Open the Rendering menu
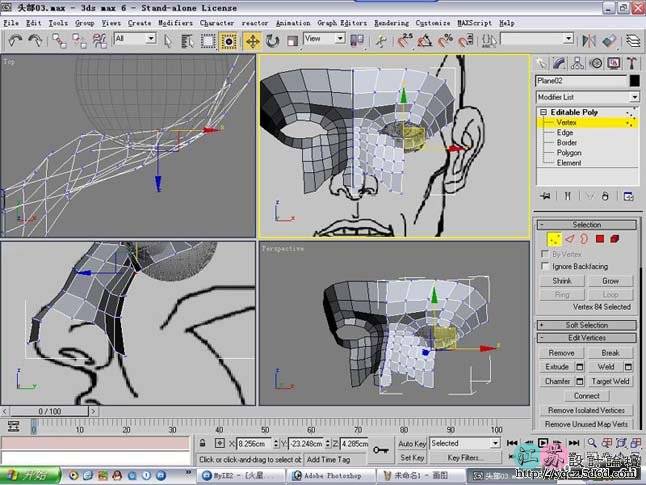The image size is (646, 485). (x=391, y=22)
